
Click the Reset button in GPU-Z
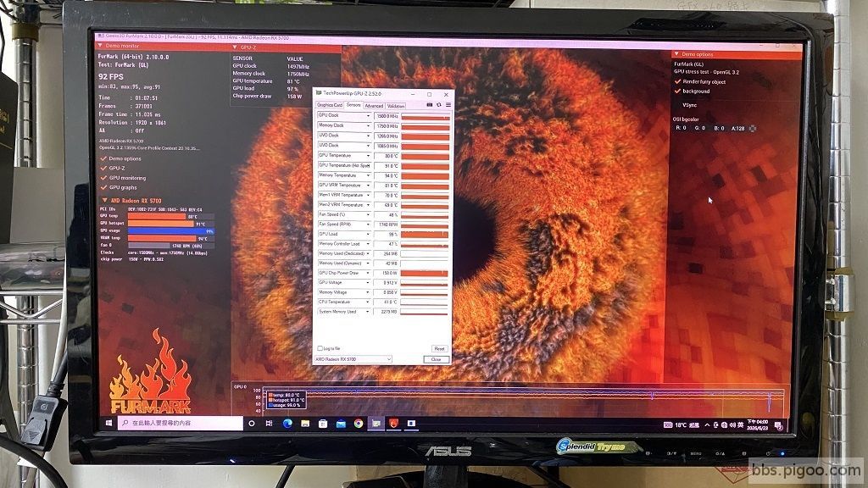pyautogui.click(x=439, y=348)
